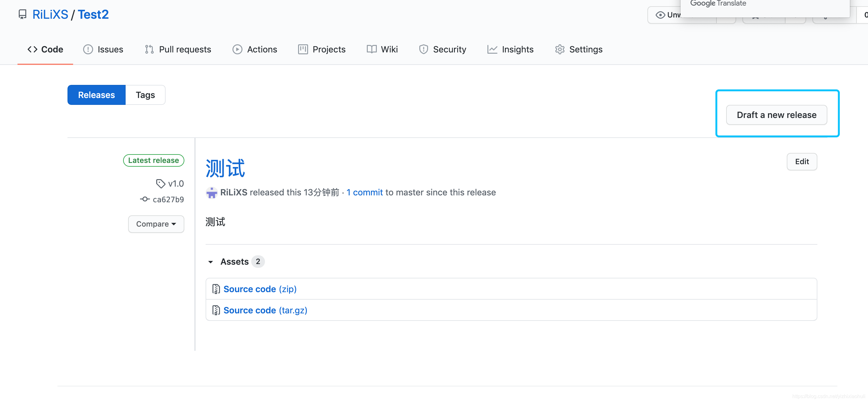Open the Compare dropdown
This screenshot has height=402, width=868.
156,224
